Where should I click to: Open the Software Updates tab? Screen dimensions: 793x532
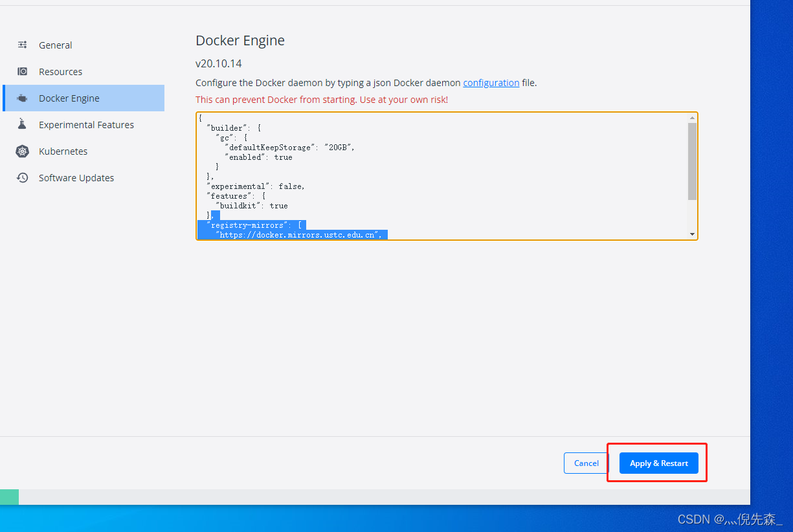(x=84, y=178)
